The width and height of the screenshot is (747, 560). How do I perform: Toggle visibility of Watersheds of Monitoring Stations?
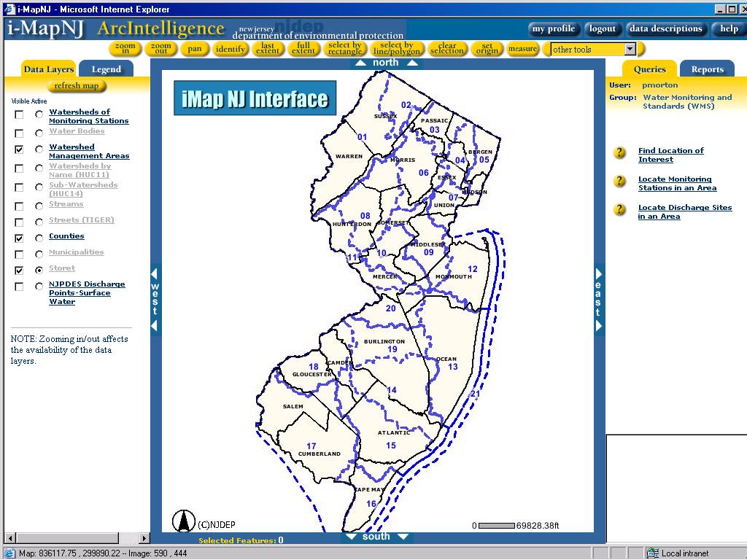pos(19,114)
